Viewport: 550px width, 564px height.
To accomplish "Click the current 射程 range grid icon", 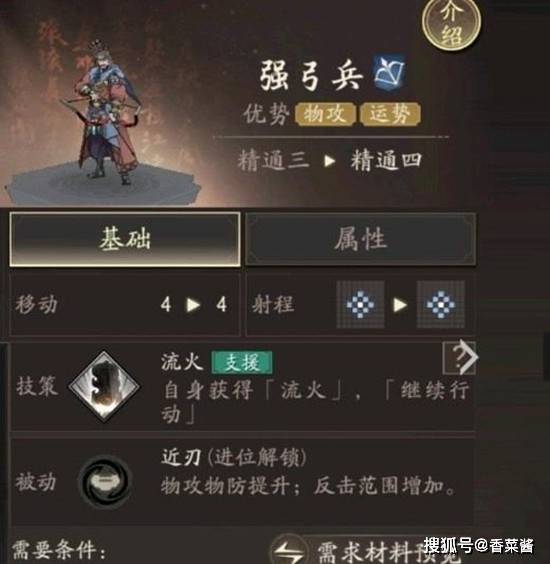I will point(360,305).
